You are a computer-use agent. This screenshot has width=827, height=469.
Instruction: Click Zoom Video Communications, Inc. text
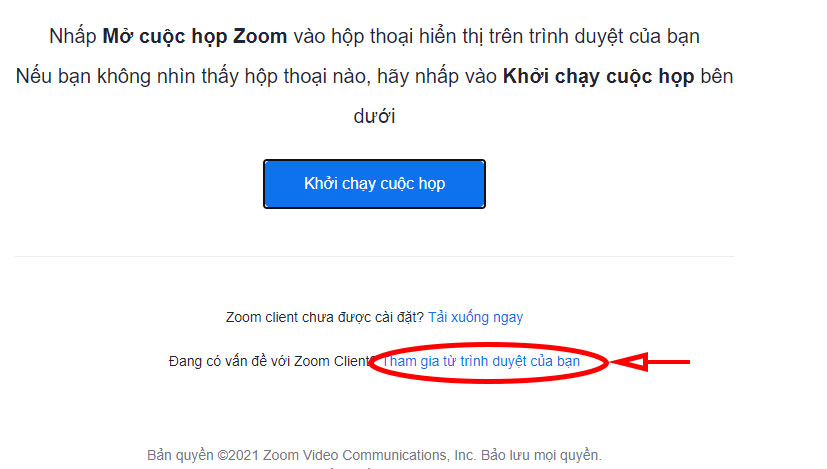370,455
